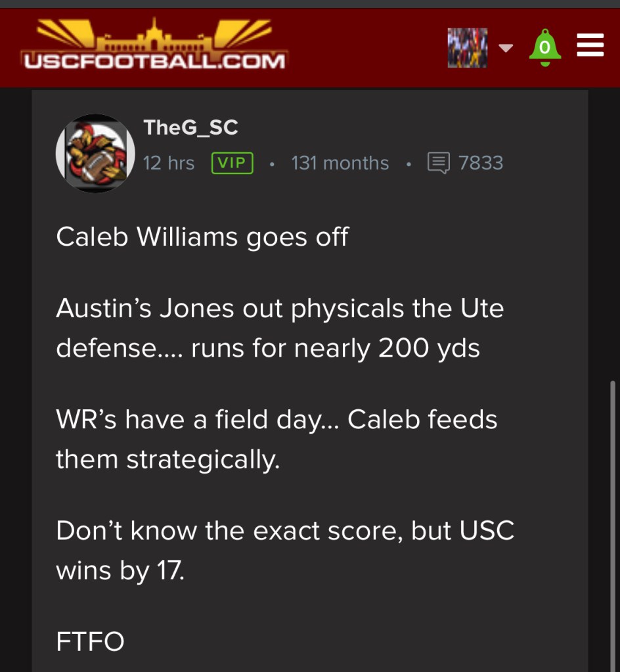
Task: Click your profile thumbnail in the header
Action: (x=467, y=47)
